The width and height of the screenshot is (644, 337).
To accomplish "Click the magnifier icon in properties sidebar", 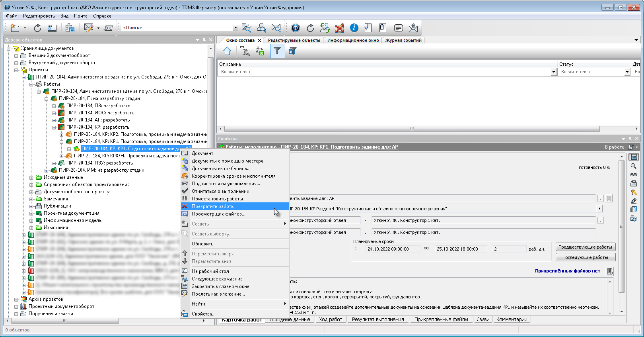I will point(634,166).
